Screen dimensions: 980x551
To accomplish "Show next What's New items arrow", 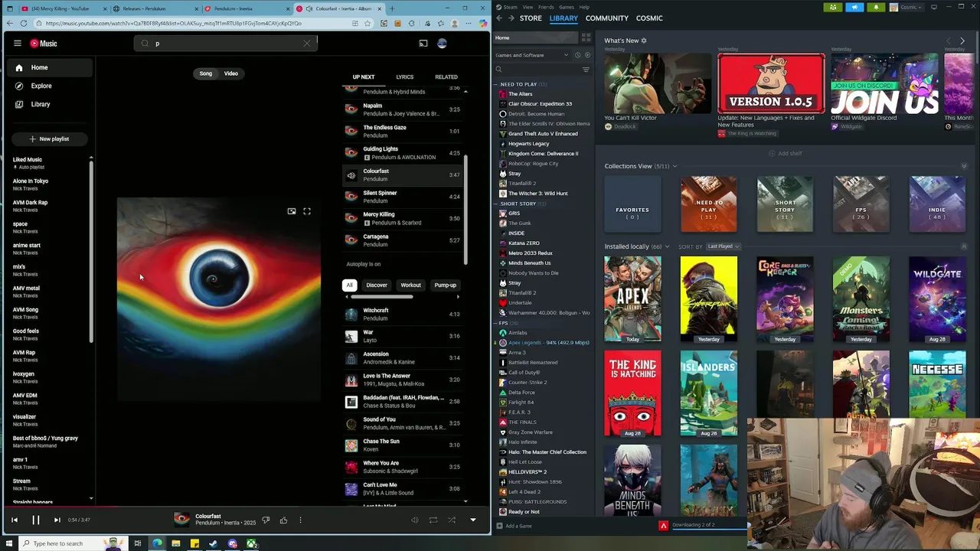I will 962,41.
